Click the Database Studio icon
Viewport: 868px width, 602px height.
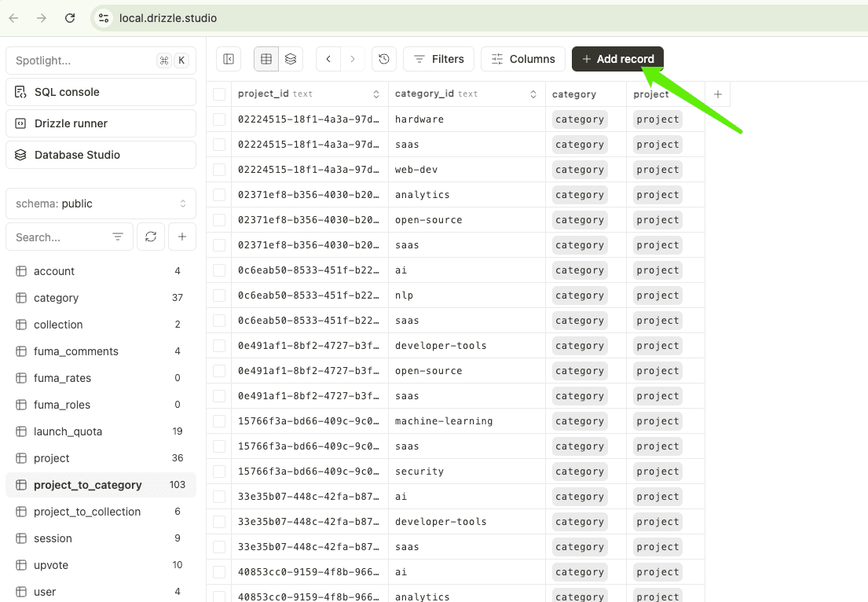pos(20,155)
